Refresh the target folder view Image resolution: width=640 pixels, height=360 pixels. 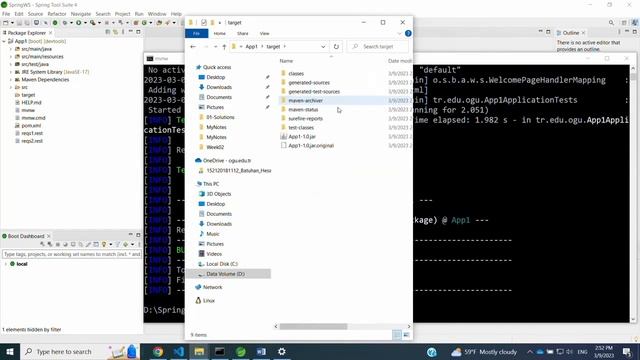pyautogui.click(x=336, y=47)
